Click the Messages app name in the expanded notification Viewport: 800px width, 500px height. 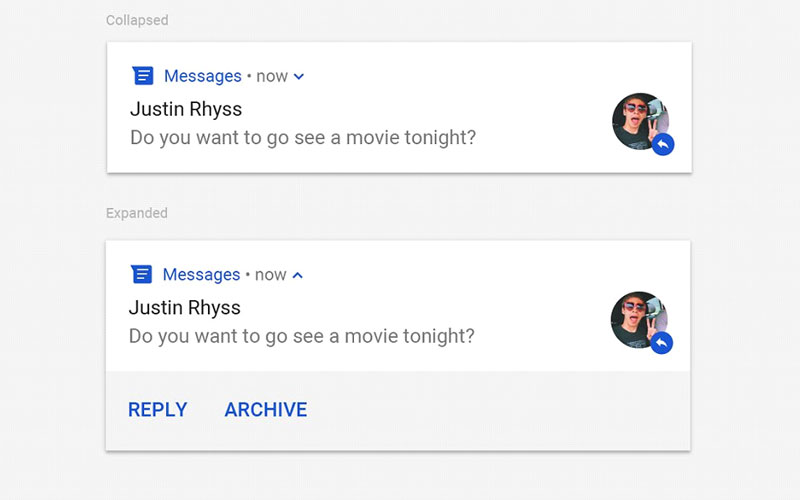coord(201,275)
